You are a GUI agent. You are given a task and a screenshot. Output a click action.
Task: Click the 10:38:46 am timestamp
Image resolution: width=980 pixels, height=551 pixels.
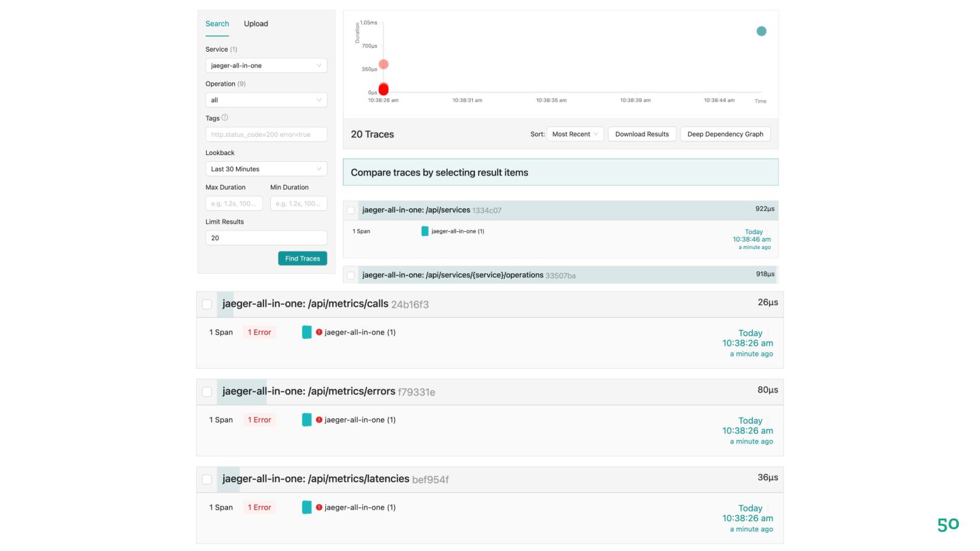(x=752, y=239)
